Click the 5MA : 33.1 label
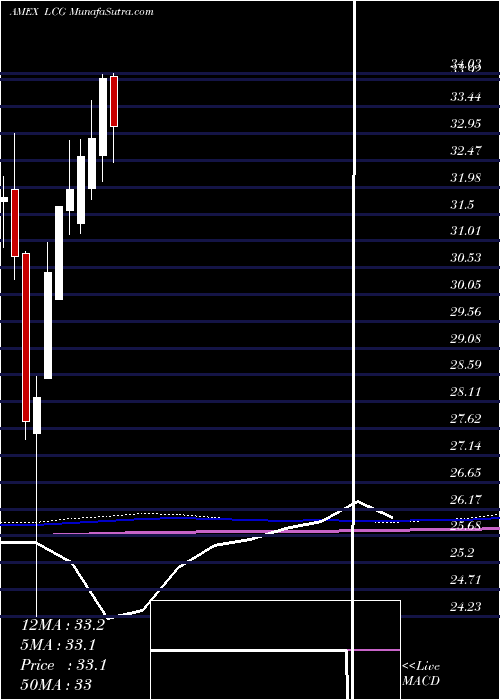Image resolution: width=500 pixels, height=700 pixels. click(x=58, y=645)
